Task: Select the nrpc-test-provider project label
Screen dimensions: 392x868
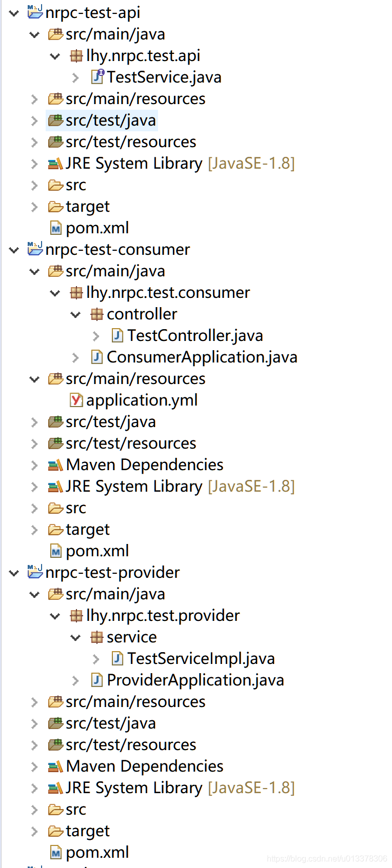Action: click(112, 573)
